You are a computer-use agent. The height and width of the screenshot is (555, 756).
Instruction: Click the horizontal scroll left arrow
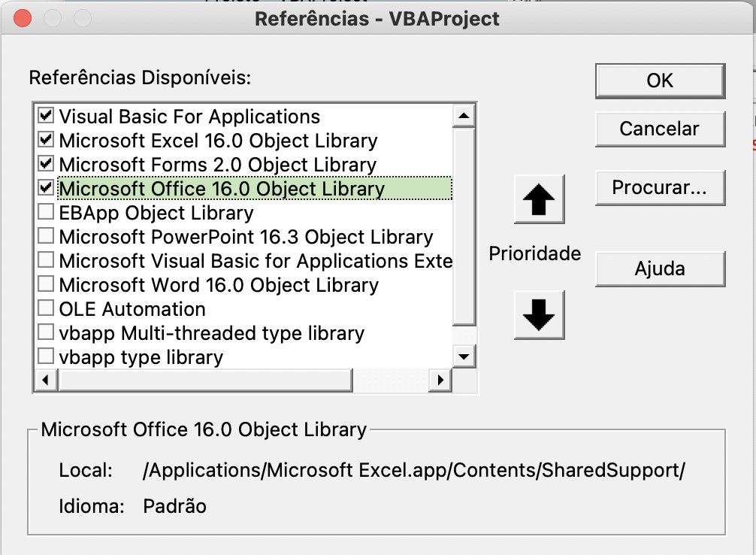tap(45, 381)
